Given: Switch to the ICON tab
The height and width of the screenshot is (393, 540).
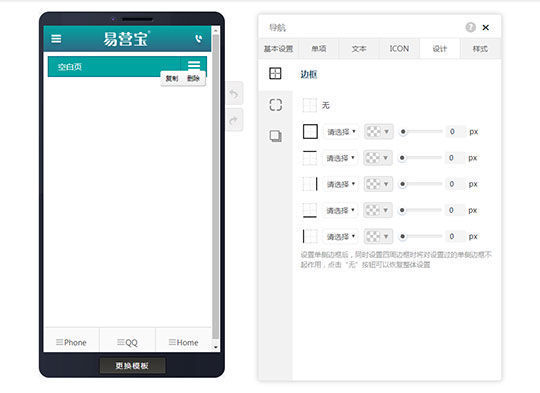Looking at the screenshot, I should [399, 49].
